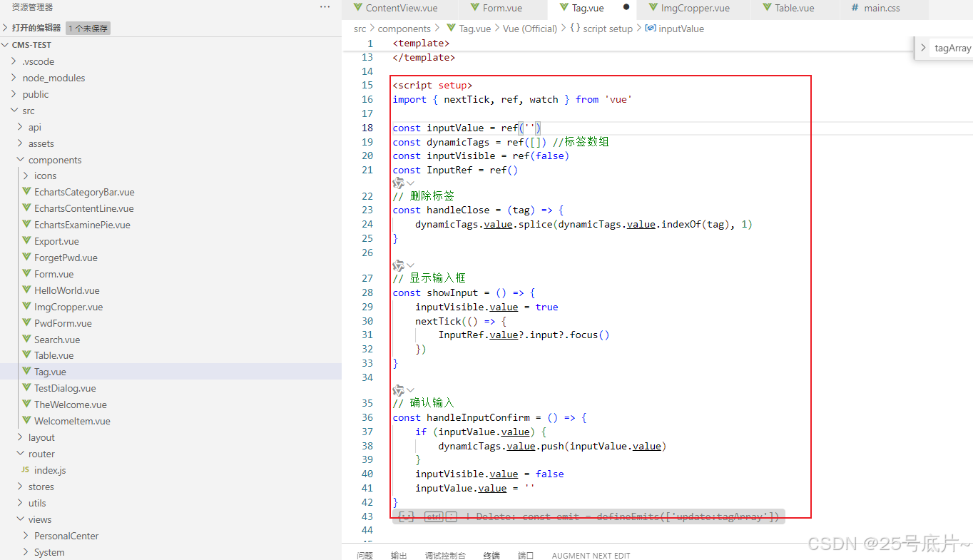Open TheWelcome.vue in the file tree
Screen dimensions: 973x560
click(71, 404)
